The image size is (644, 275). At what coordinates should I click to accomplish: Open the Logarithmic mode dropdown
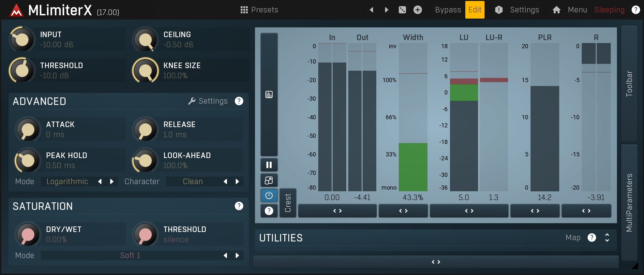[x=67, y=181]
